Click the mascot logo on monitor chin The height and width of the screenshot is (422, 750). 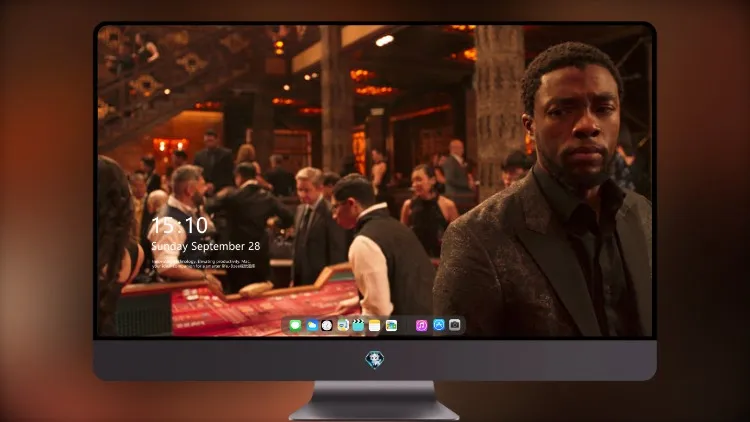pos(375,360)
